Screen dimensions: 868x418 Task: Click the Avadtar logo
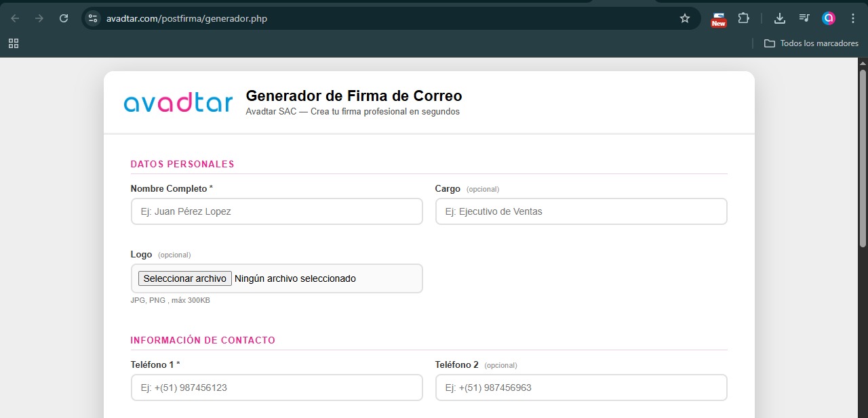coord(178,102)
